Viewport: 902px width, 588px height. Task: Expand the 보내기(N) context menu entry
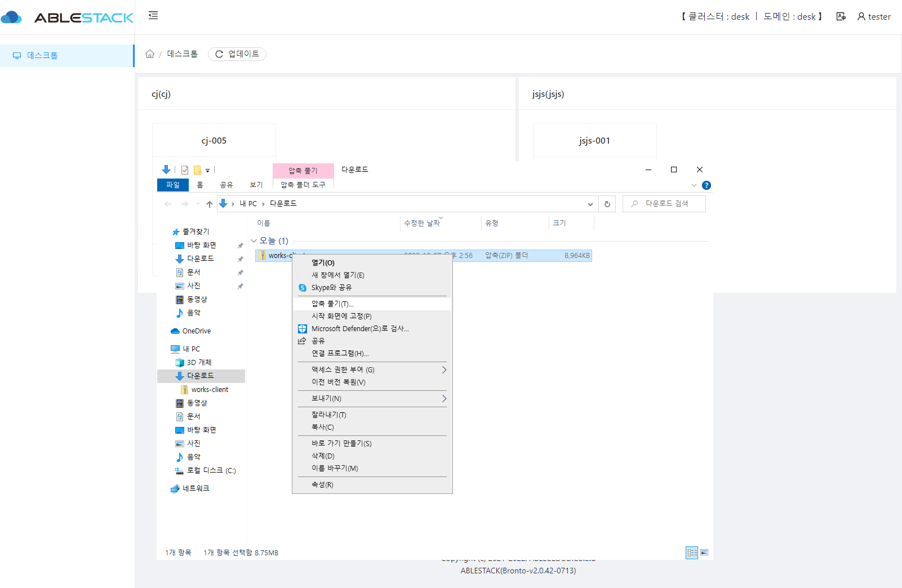pyautogui.click(x=372, y=398)
